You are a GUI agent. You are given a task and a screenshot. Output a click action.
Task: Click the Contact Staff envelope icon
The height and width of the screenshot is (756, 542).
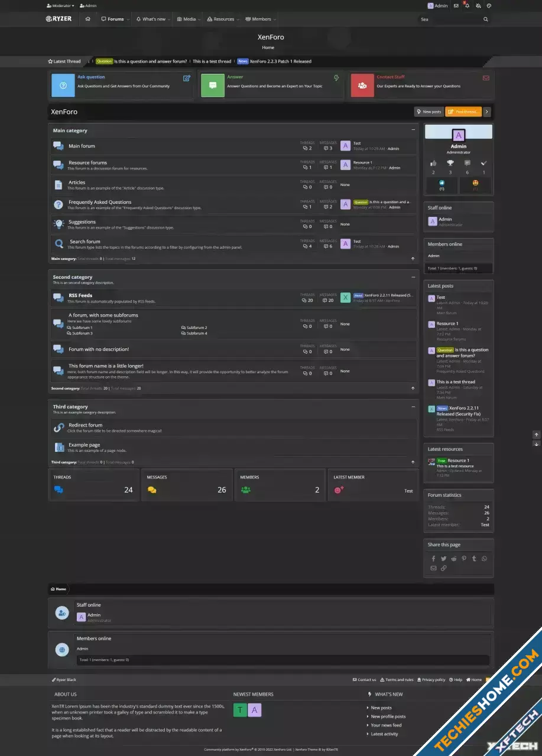486,78
